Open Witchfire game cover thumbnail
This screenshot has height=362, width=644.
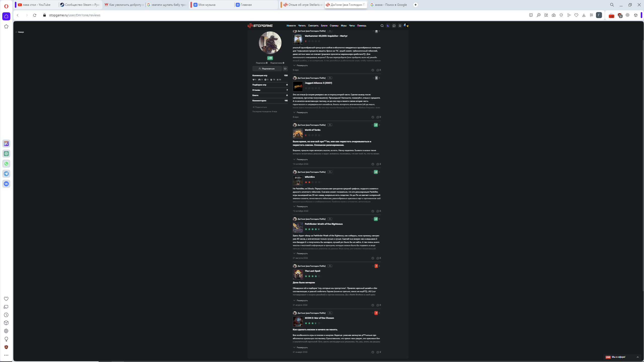[x=298, y=180]
